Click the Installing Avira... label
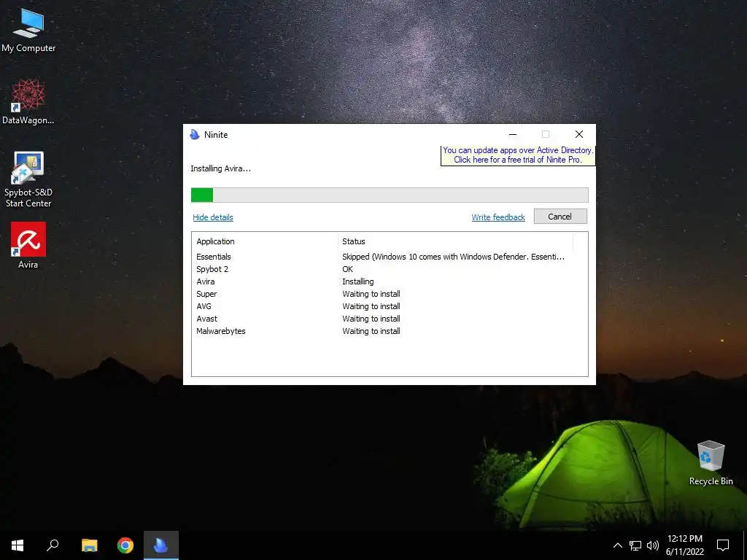The width and height of the screenshot is (747, 560). pyautogui.click(x=220, y=168)
